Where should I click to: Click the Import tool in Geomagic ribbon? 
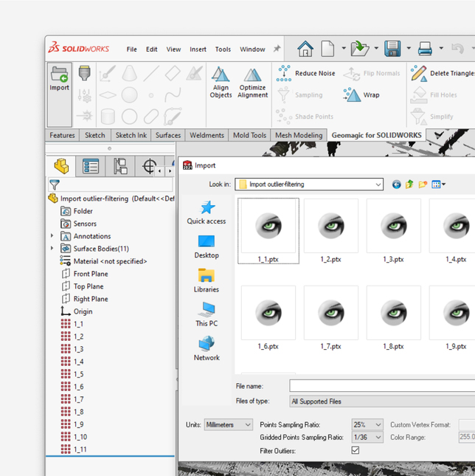[x=60, y=94]
